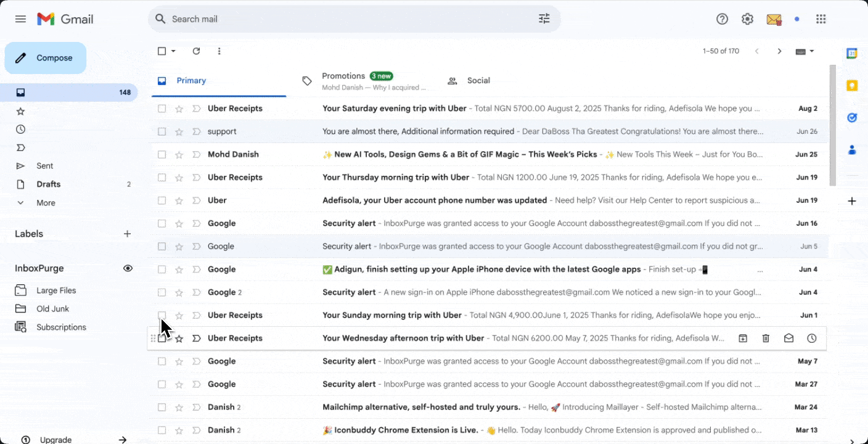
Task: Open Gmail settings
Action: (x=747, y=19)
